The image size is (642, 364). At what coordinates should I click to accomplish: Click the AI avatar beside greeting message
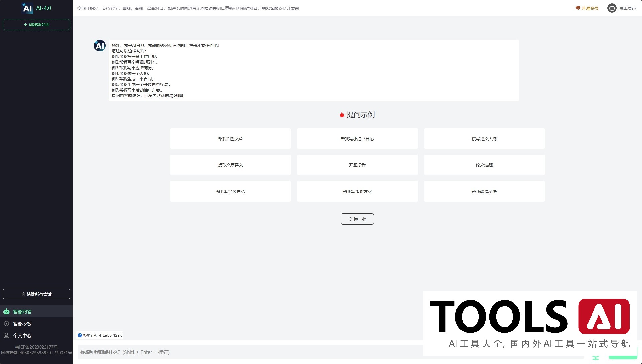(100, 46)
